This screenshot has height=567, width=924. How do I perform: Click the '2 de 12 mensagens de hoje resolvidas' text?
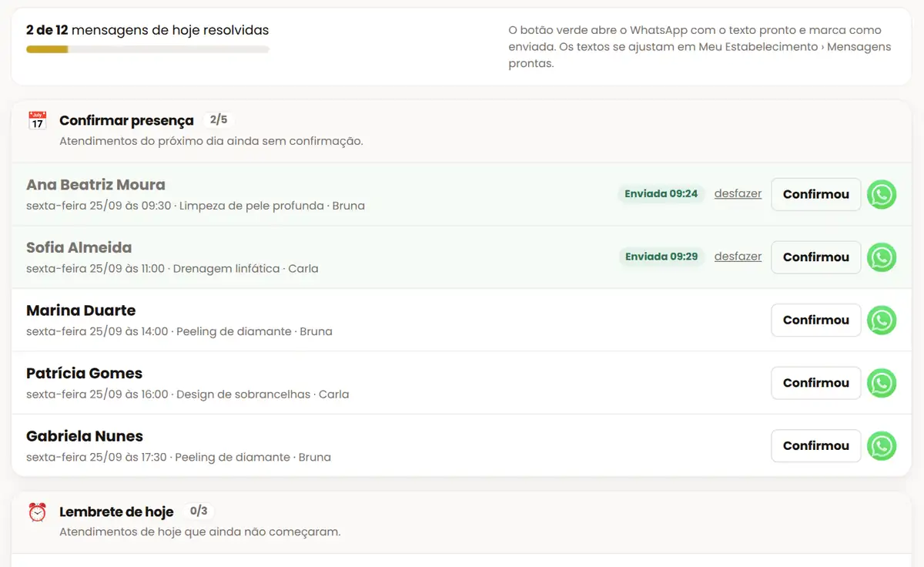click(x=148, y=31)
